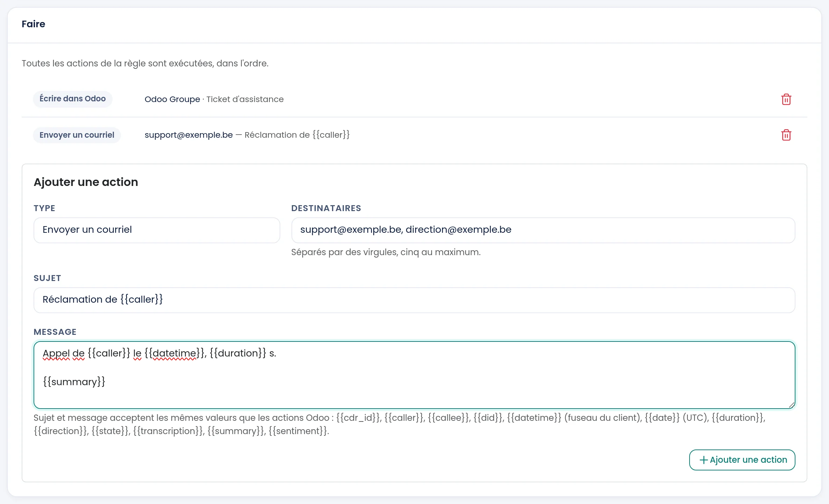Click the Ajouter une action button

tap(742, 460)
